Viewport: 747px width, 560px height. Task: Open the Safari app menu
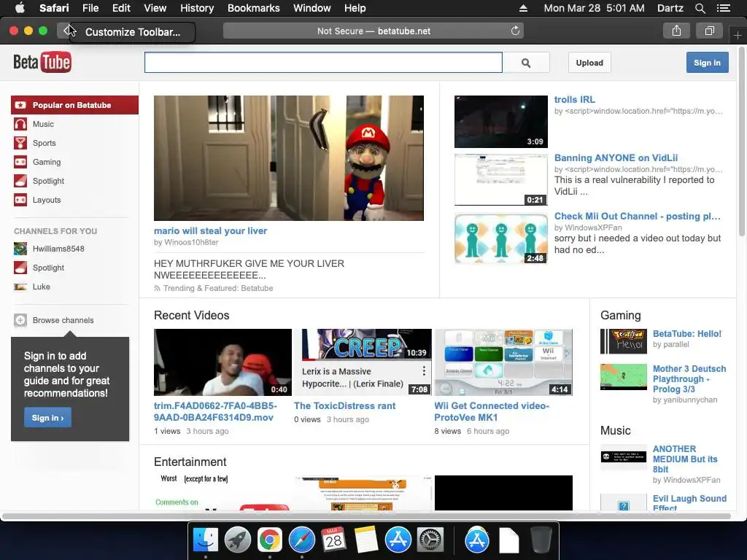54,8
